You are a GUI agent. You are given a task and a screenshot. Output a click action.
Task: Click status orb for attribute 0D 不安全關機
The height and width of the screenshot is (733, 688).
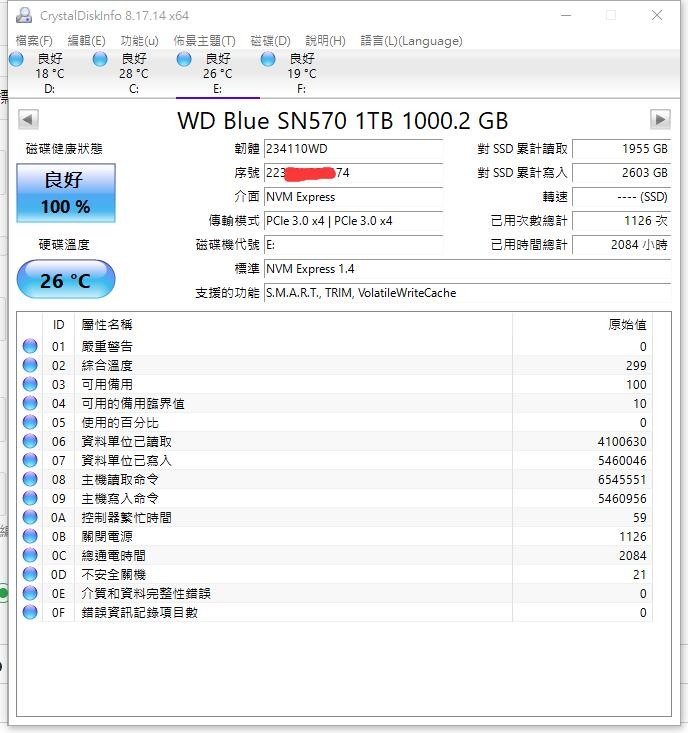[30, 574]
